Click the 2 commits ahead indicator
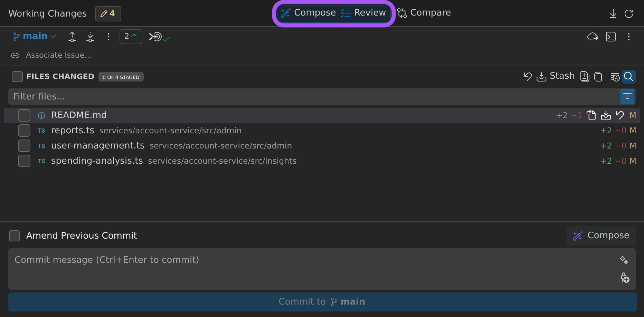The width and height of the screenshot is (644, 317). 131,37
